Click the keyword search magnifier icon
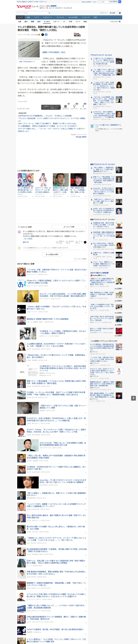This screenshot has width=138, height=644. click(49, 13)
